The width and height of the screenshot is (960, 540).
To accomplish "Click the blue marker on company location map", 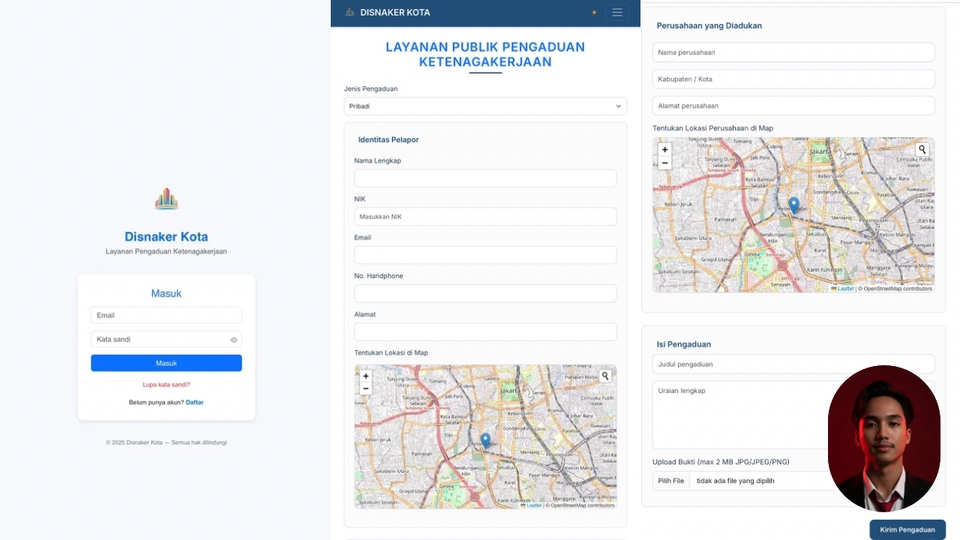I will click(794, 205).
